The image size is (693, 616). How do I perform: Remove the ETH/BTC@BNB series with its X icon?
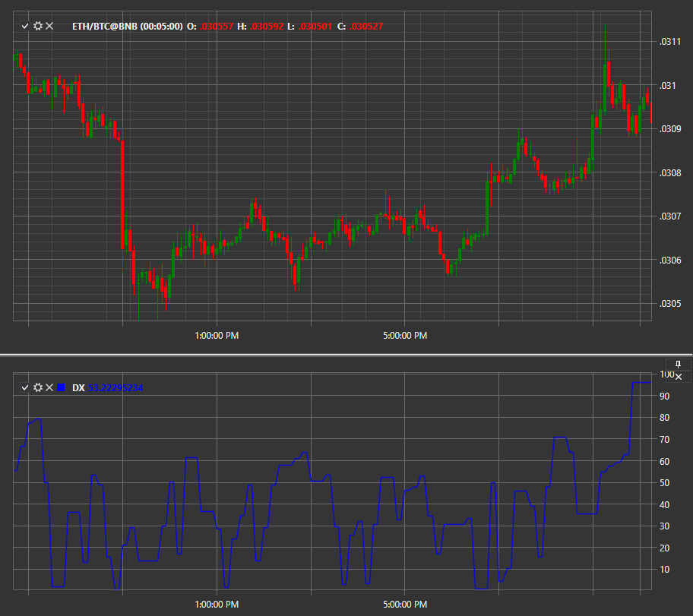(x=49, y=26)
